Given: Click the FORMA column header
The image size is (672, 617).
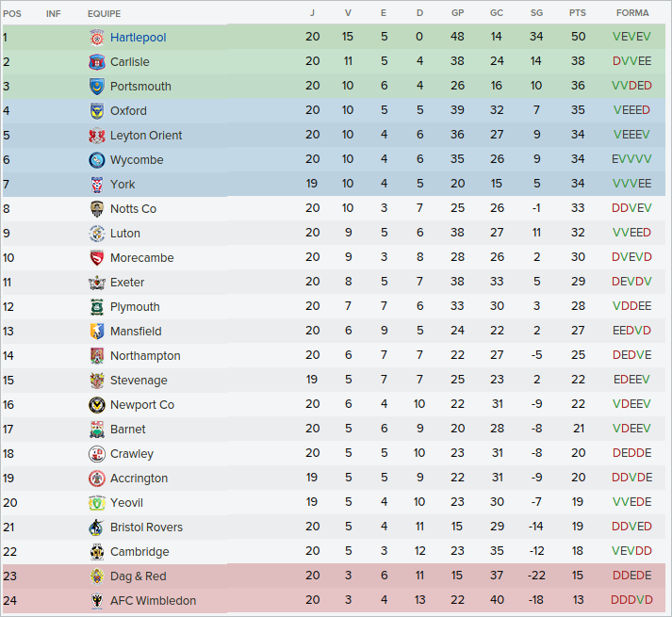Looking at the screenshot, I should (631, 14).
